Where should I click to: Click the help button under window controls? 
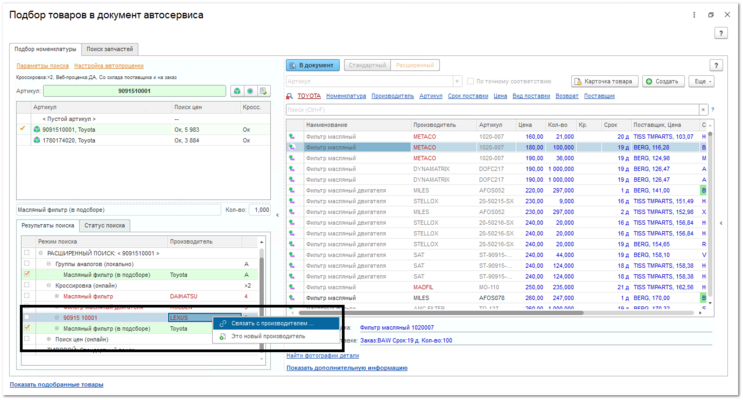(x=721, y=33)
